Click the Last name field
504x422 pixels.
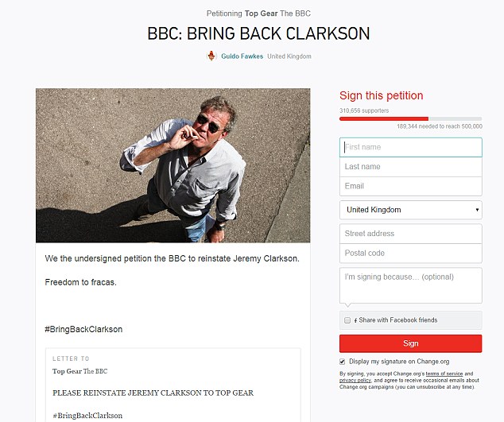tap(410, 167)
